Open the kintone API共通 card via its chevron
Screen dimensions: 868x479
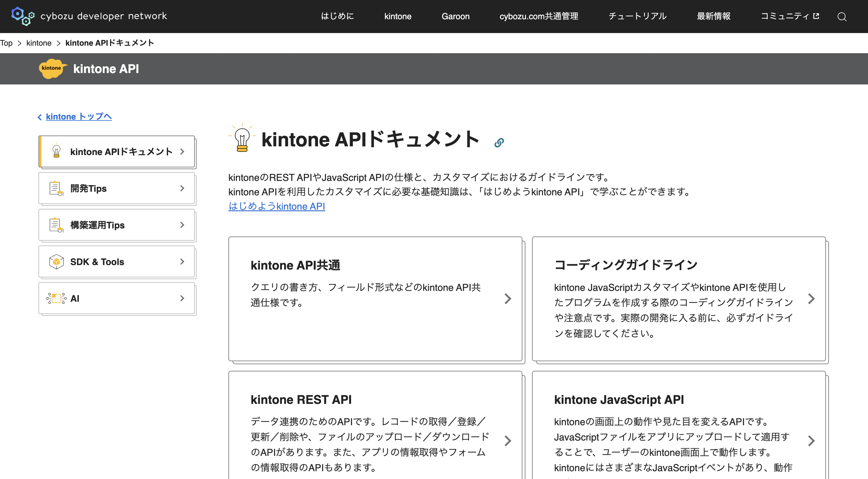coord(508,298)
